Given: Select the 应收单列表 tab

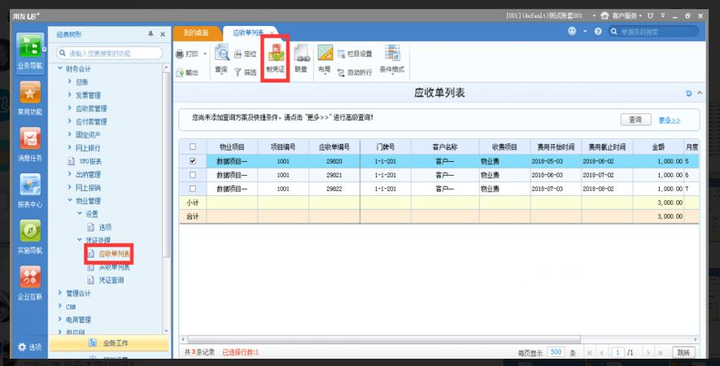Looking at the screenshot, I should (x=248, y=33).
